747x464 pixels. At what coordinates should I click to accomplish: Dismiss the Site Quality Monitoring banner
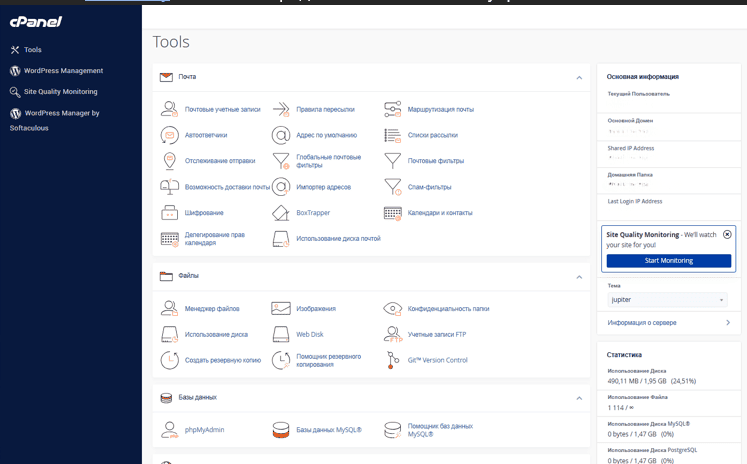point(727,234)
